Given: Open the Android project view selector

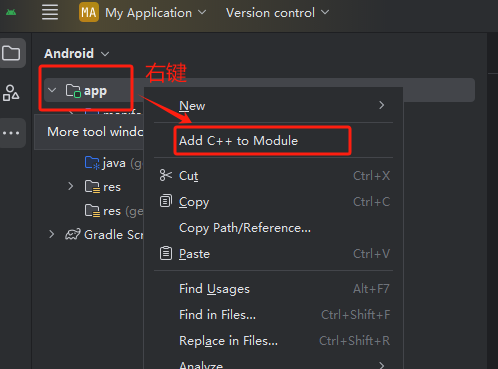Looking at the screenshot, I should pyautogui.click(x=77, y=53).
